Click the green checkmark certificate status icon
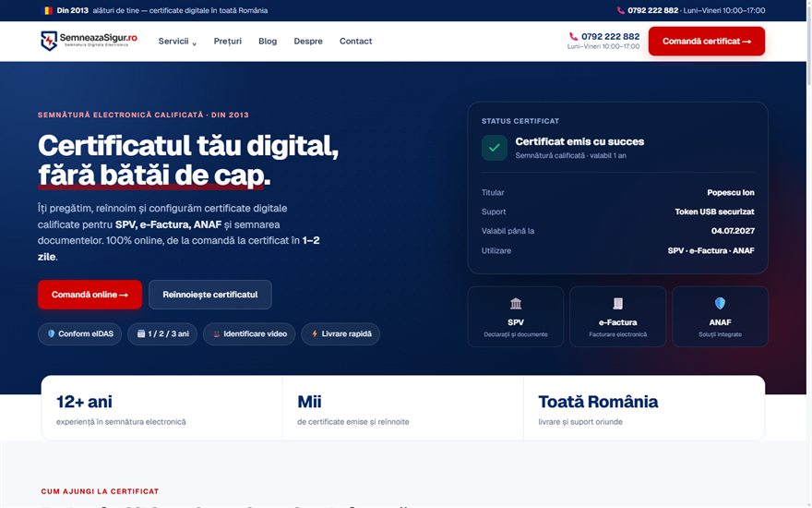 (494, 148)
